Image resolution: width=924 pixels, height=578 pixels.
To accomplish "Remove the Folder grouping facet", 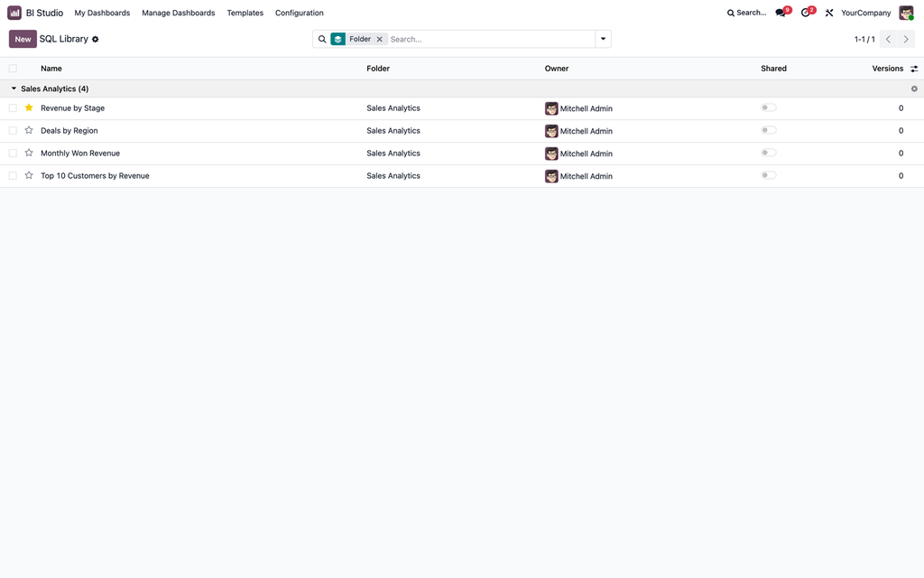I will 380,39.
